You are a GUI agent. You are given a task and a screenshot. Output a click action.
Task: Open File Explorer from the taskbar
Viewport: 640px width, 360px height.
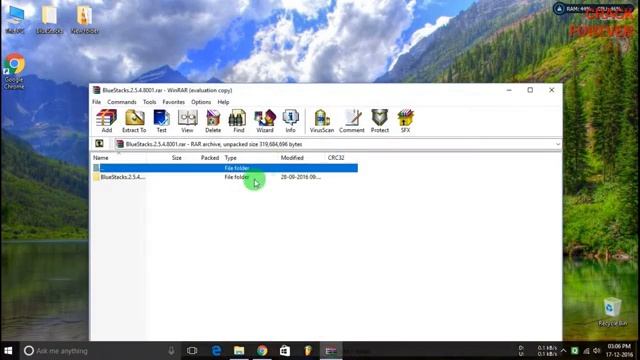coord(239,351)
